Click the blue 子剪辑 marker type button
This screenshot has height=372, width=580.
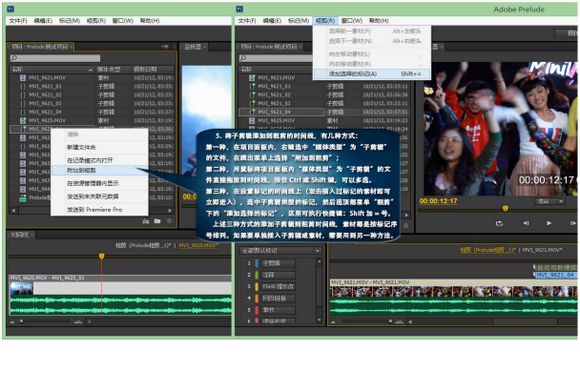(x=276, y=263)
